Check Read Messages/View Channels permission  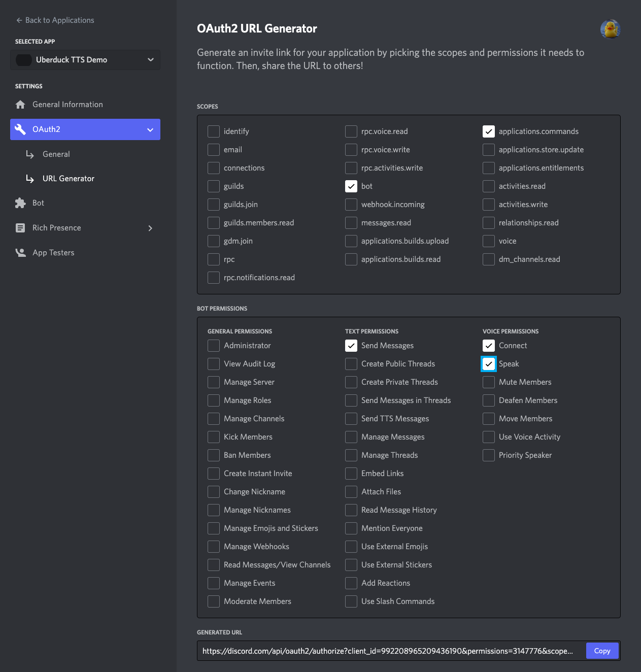pyautogui.click(x=214, y=565)
